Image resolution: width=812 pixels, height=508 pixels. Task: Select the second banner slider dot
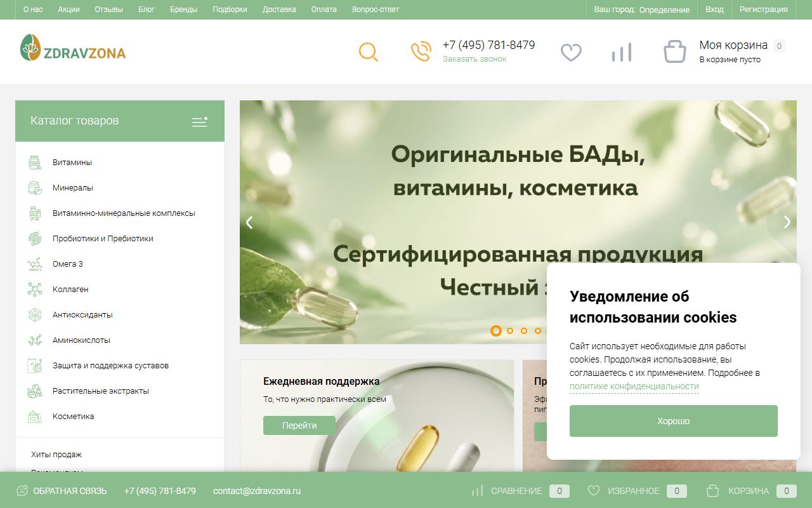point(510,331)
